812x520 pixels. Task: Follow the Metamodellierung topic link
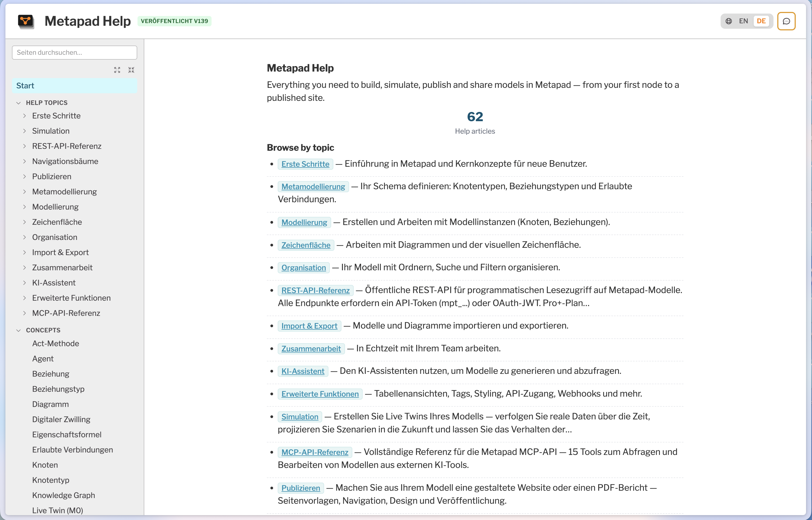[313, 187]
